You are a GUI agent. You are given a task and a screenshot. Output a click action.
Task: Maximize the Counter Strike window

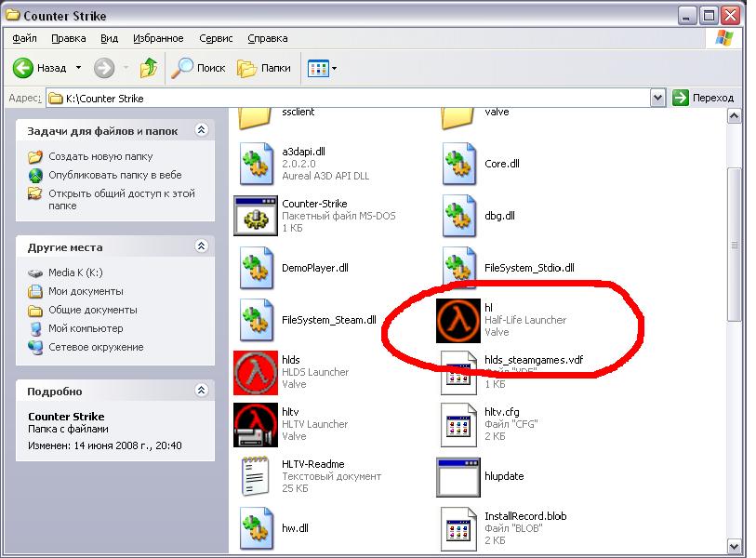(x=709, y=16)
